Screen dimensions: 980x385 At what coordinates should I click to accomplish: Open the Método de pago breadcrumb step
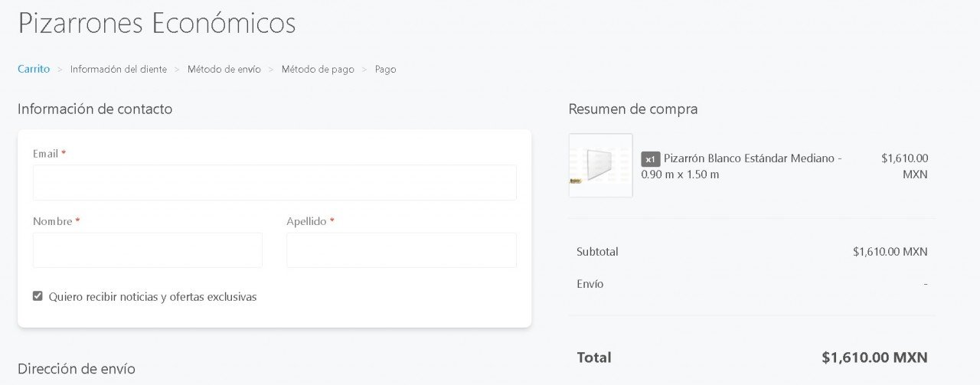(x=318, y=69)
